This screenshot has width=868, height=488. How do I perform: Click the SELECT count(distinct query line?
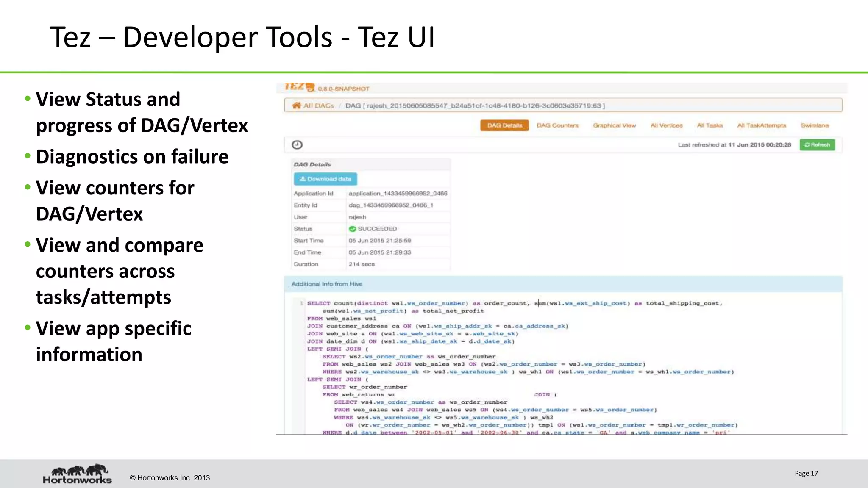point(515,303)
